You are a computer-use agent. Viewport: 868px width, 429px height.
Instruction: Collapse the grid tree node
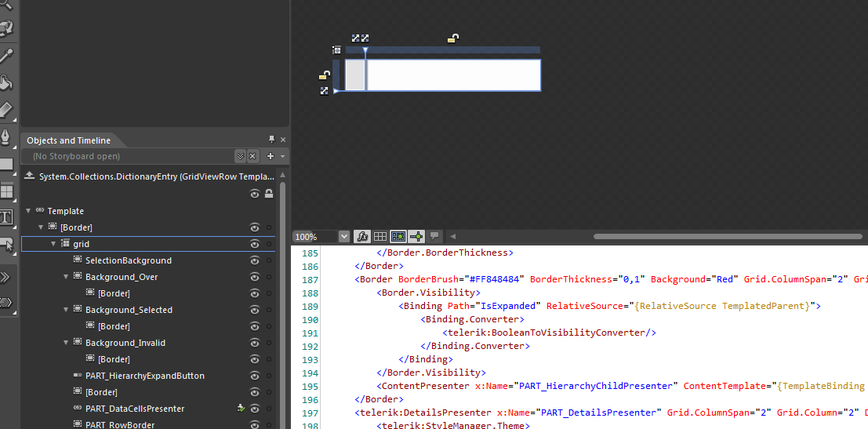point(53,244)
